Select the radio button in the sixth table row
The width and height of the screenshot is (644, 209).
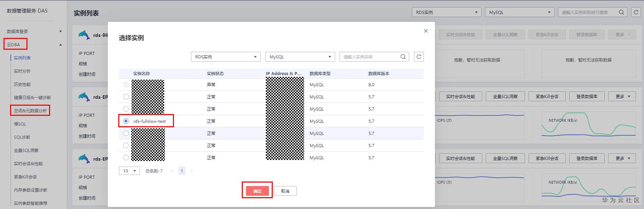point(126,145)
